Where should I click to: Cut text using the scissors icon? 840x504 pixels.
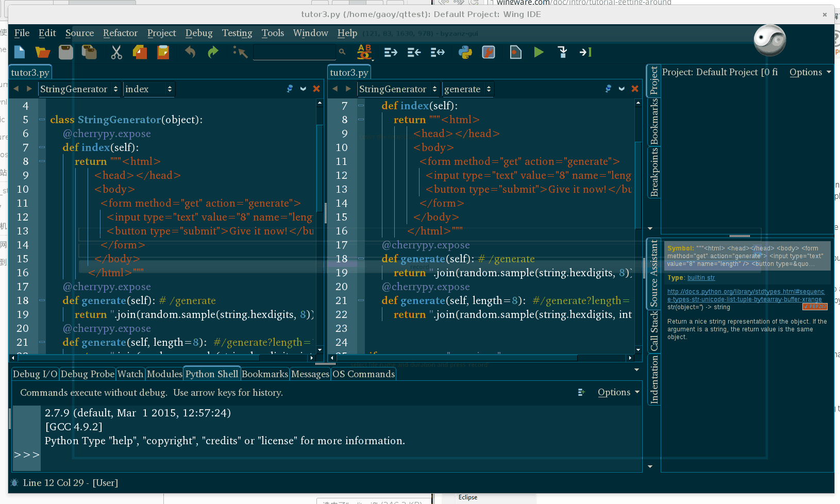click(116, 52)
